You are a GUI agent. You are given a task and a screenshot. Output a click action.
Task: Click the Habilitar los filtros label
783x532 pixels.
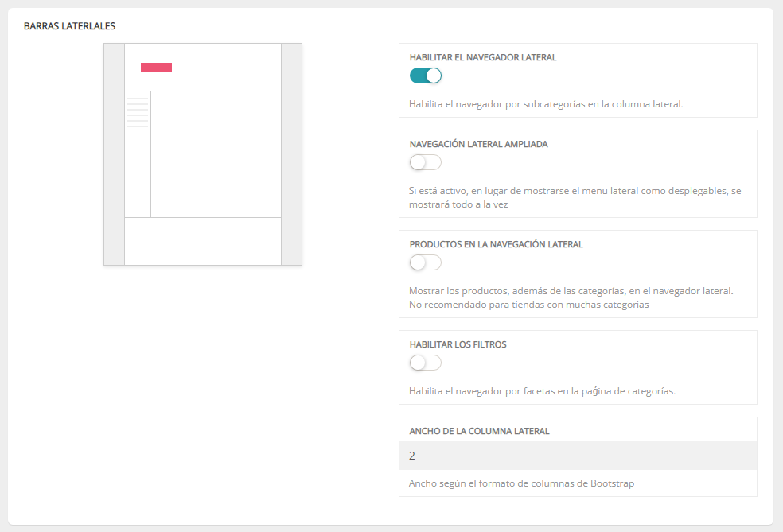tap(458, 344)
